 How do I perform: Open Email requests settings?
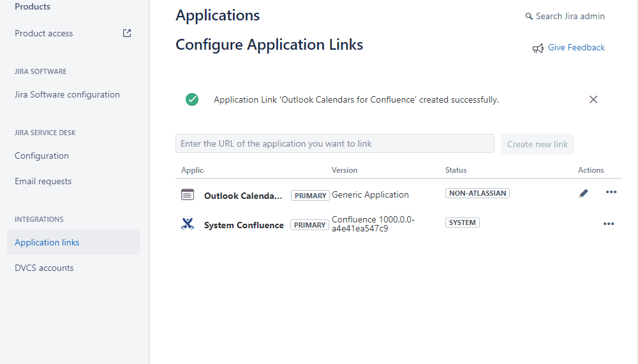tap(43, 181)
